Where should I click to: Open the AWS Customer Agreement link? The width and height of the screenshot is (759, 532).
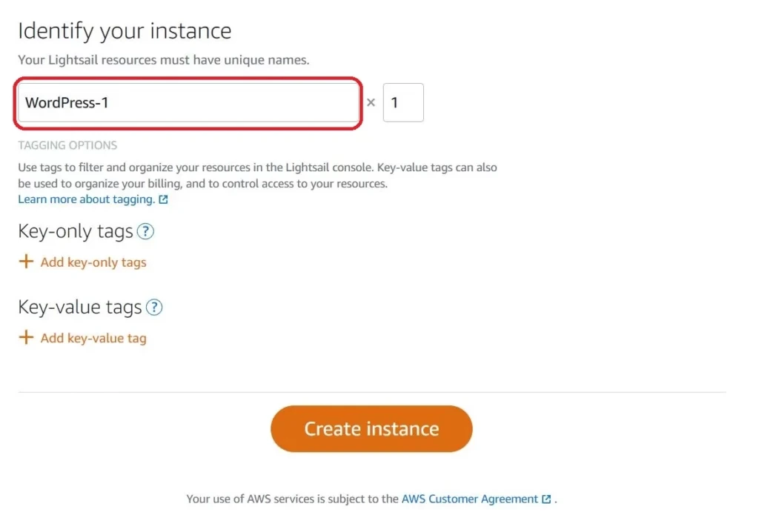pyautogui.click(x=470, y=499)
